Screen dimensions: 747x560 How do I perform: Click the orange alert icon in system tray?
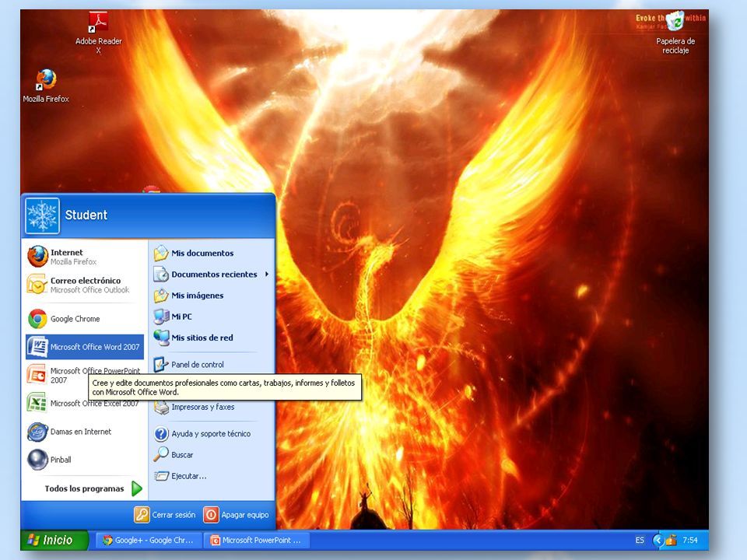(x=672, y=540)
